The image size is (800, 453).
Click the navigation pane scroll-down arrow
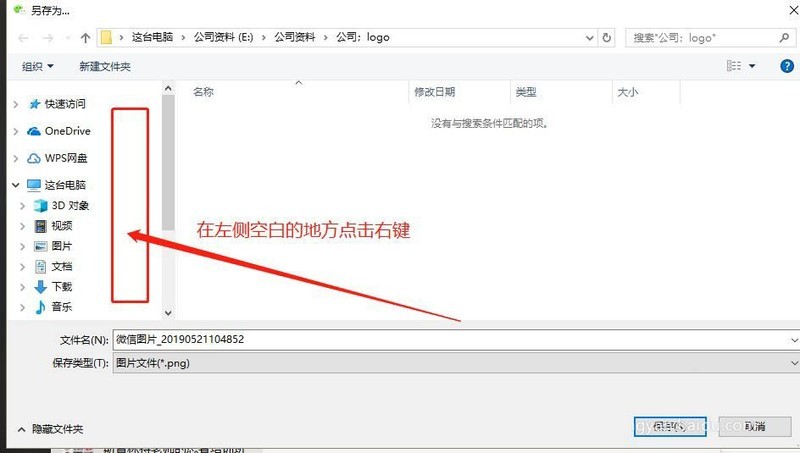click(168, 313)
